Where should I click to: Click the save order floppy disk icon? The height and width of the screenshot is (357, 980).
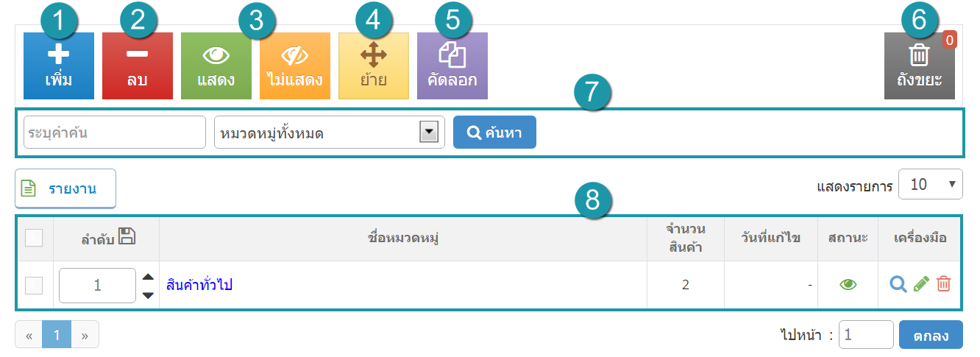127,236
